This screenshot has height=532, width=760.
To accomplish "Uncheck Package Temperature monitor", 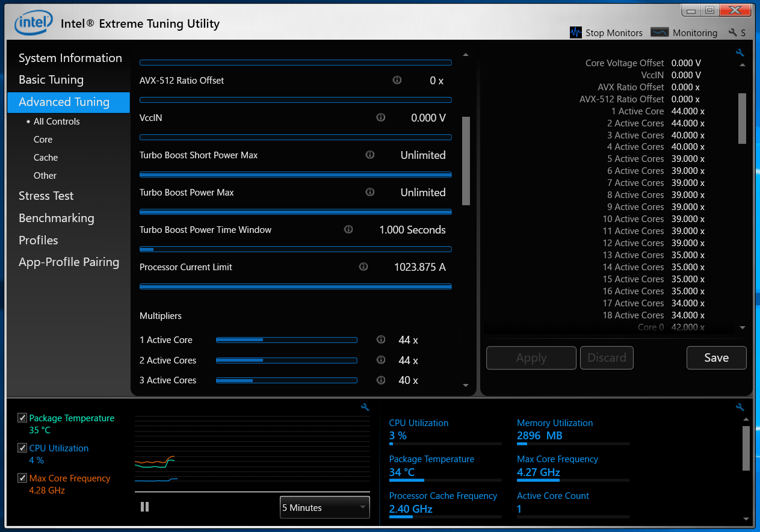I will (22, 418).
